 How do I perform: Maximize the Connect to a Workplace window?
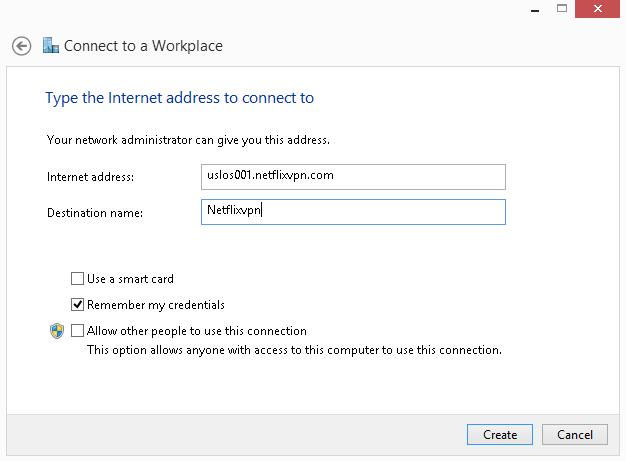point(562,8)
